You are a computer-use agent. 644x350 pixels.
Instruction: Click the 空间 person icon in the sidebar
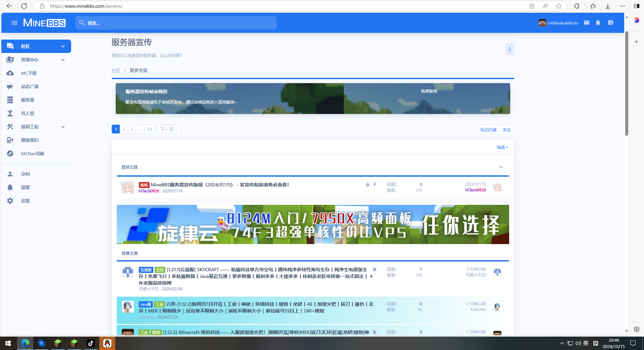[10, 174]
